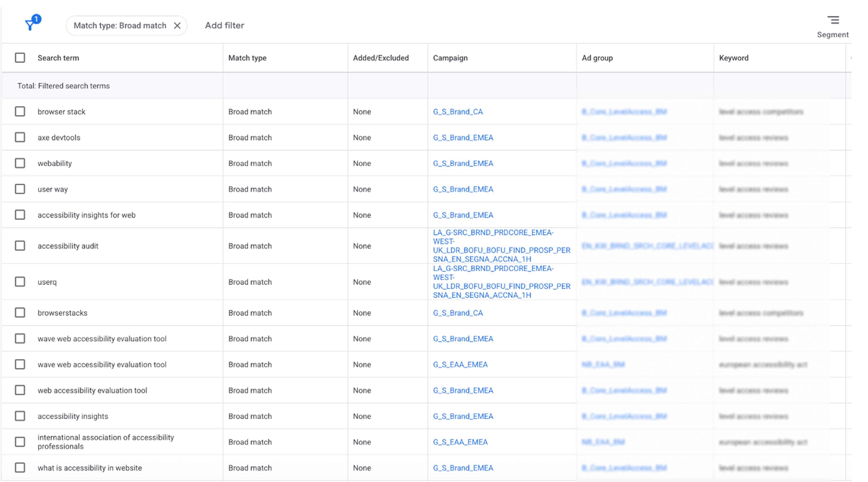This screenshot has width=868, height=482.
Task: Click None cell in accessibility audit row
Action: click(362, 246)
